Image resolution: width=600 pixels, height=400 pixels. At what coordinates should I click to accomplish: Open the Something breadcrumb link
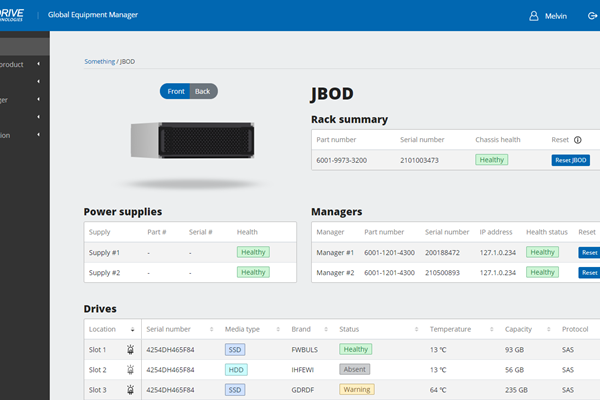pos(99,62)
